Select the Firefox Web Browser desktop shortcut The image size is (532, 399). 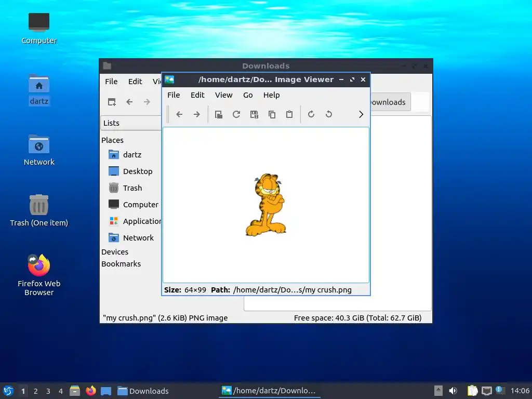38,275
